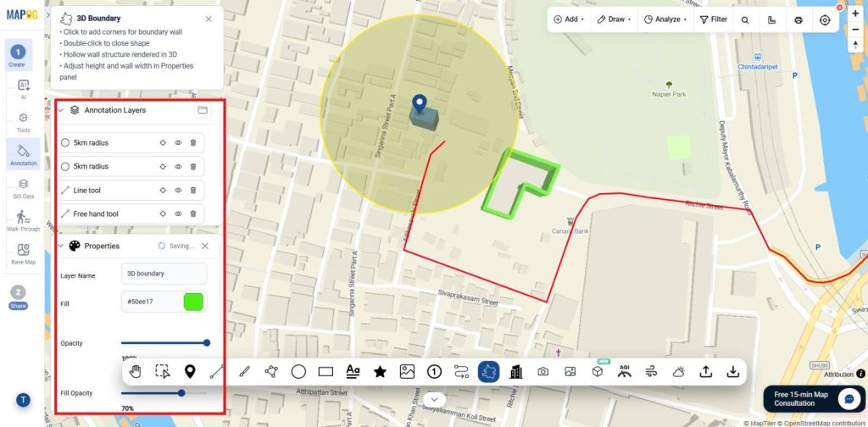Screen dimensions: 868x427
Task: Choose the numbered marker tool
Action: pyautogui.click(x=435, y=372)
